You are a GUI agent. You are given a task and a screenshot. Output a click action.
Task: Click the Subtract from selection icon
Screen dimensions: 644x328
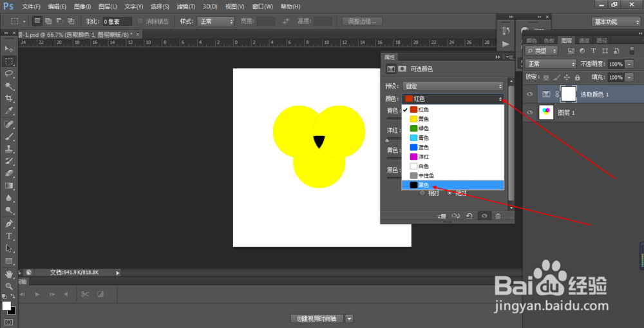(x=59, y=21)
